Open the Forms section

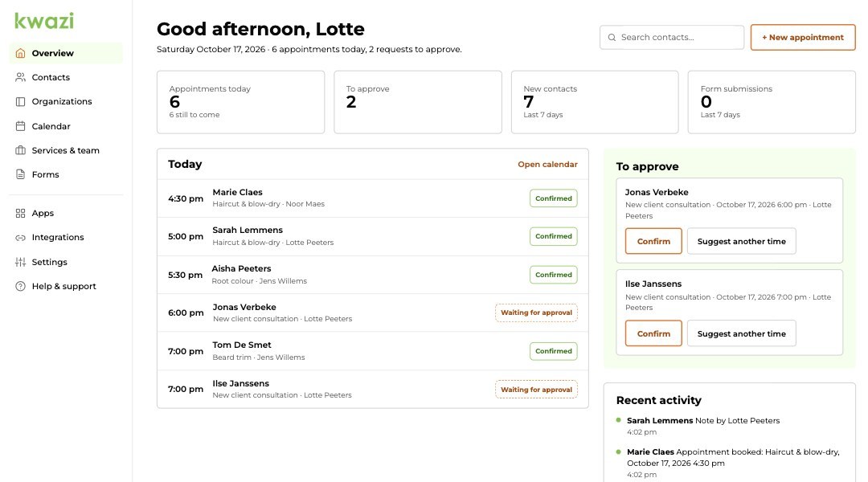point(67,174)
